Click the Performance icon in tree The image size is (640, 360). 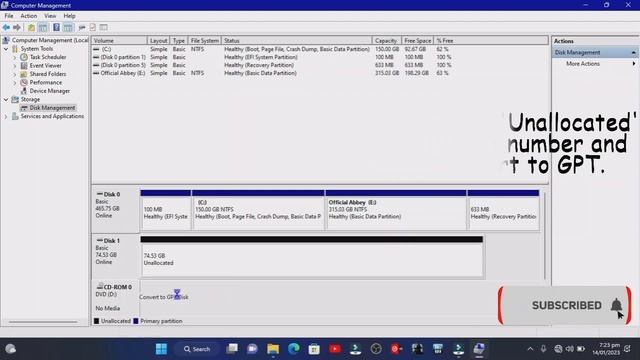[24, 82]
